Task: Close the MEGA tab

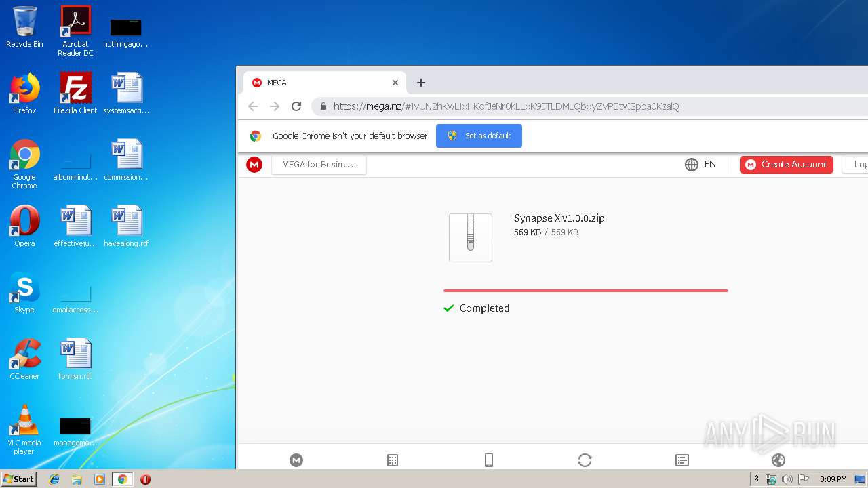Action: (395, 83)
